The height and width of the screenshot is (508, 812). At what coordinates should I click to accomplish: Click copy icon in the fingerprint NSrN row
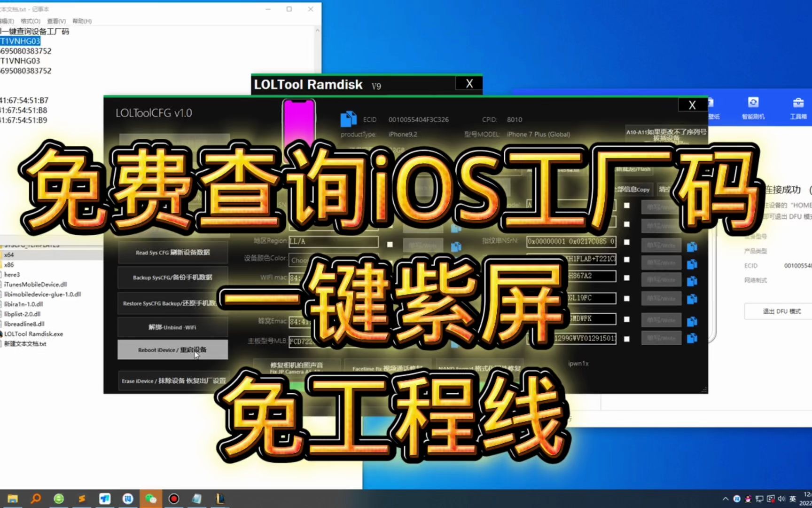coord(692,246)
